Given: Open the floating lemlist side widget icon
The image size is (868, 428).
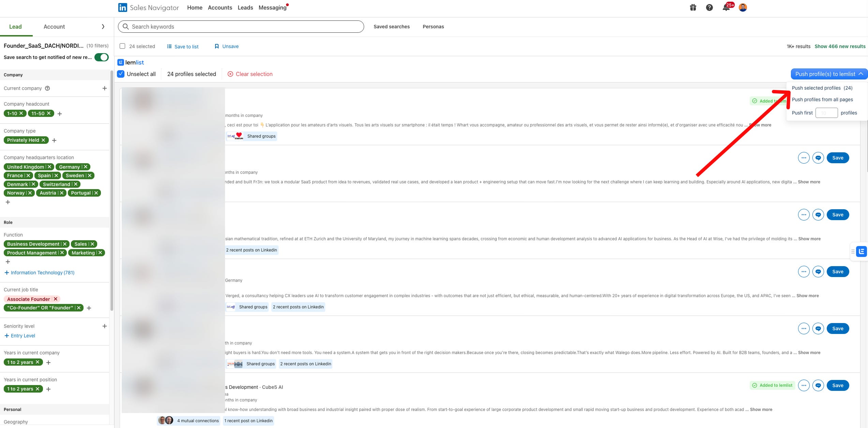Looking at the screenshot, I should coord(861,251).
